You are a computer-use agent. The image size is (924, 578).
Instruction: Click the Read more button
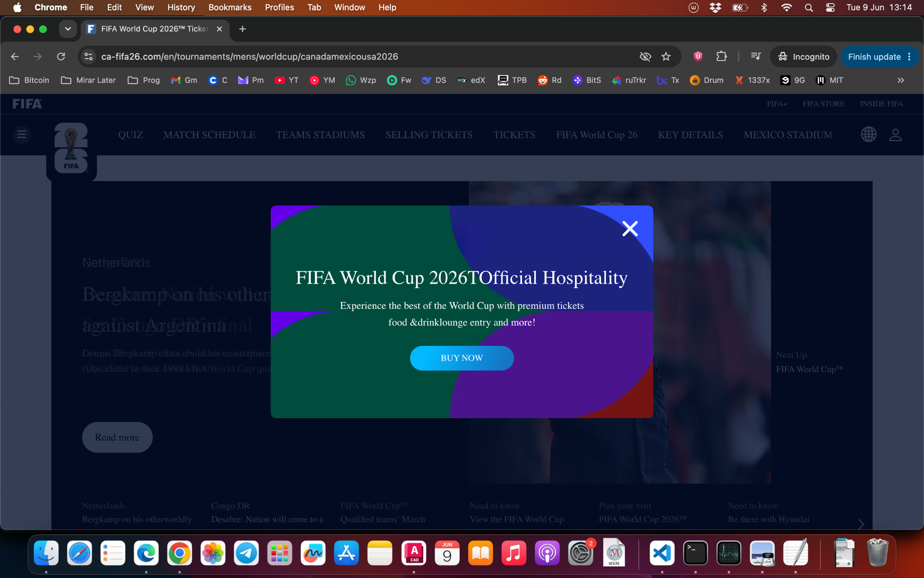click(x=117, y=437)
